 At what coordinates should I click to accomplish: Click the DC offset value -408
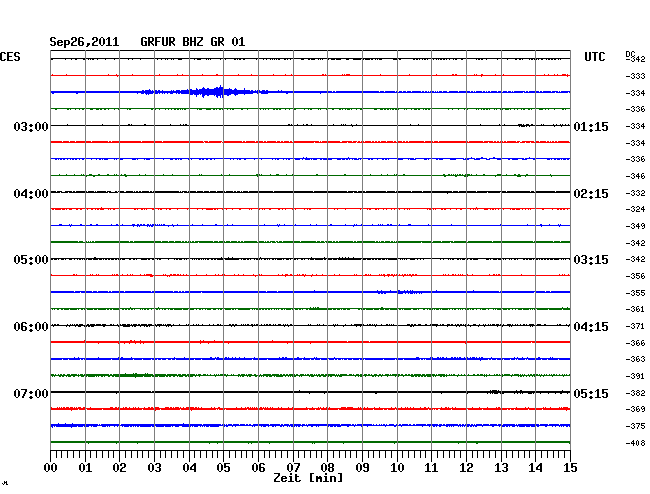635,443
